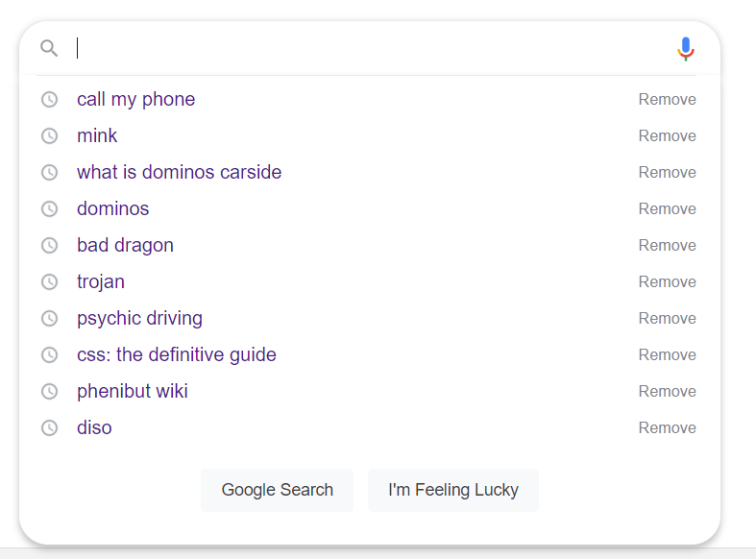Remove trojan from search history
This screenshot has width=756, height=559.
point(667,282)
